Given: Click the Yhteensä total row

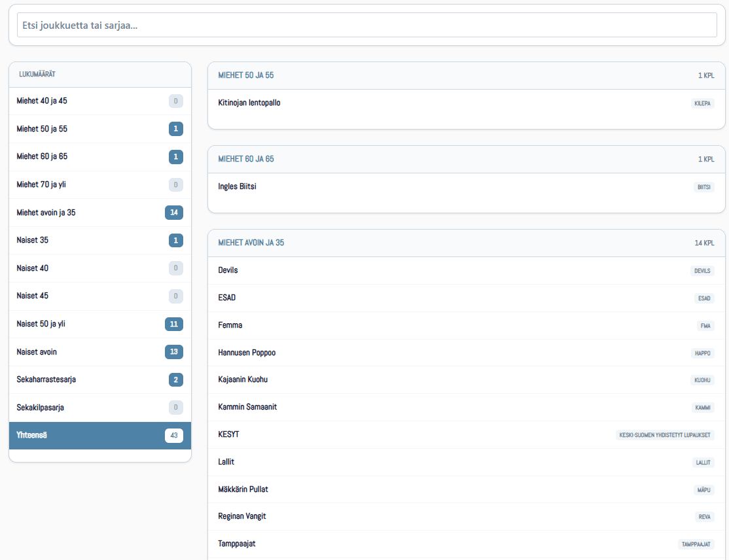Looking at the screenshot, I should pos(99,436).
